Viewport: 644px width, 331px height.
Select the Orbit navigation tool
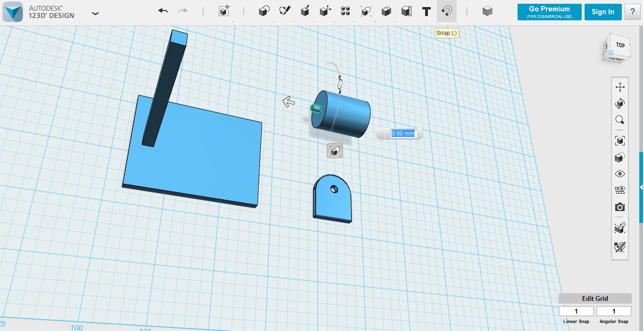pyautogui.click(x=620, y=103)
